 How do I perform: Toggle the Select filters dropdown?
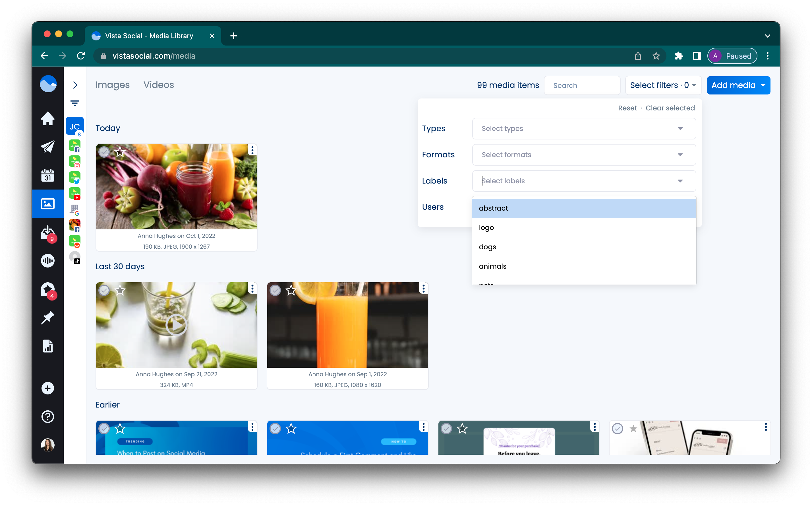click(663, 85)
